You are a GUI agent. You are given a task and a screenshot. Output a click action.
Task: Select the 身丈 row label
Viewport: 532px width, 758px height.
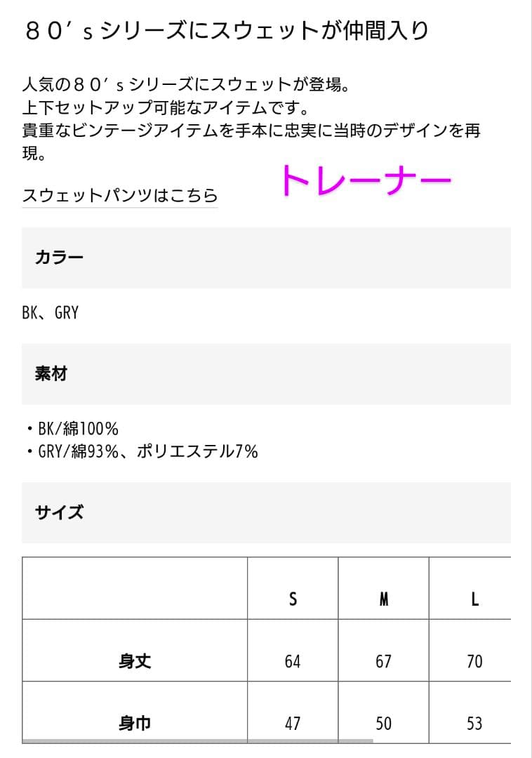[x=135, y=660]
